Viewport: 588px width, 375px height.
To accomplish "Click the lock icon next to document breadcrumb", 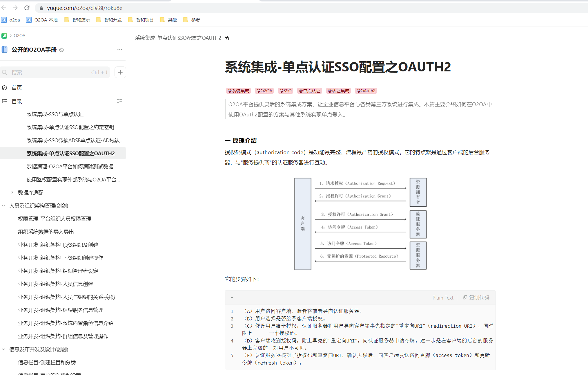I will [x=227, y=38].
